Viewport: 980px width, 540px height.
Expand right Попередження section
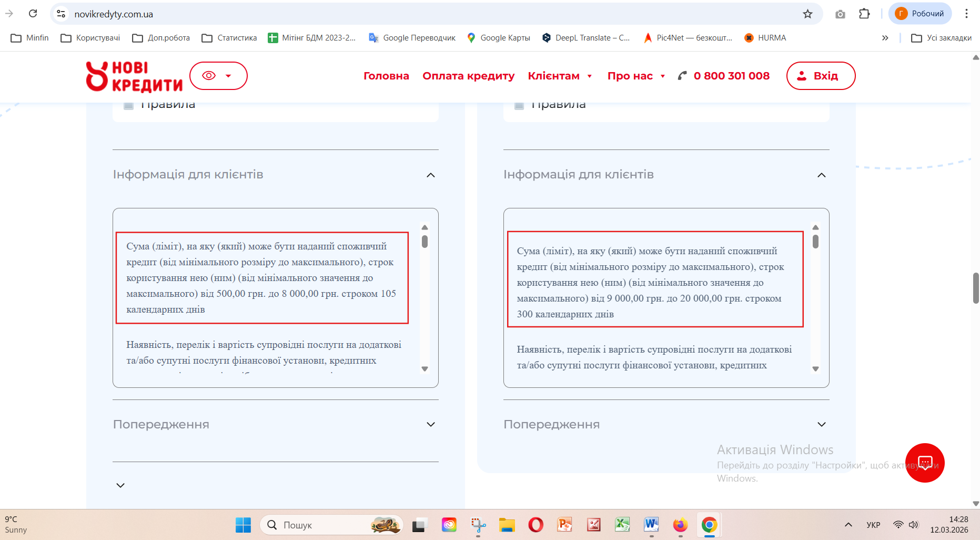(822, 424)
